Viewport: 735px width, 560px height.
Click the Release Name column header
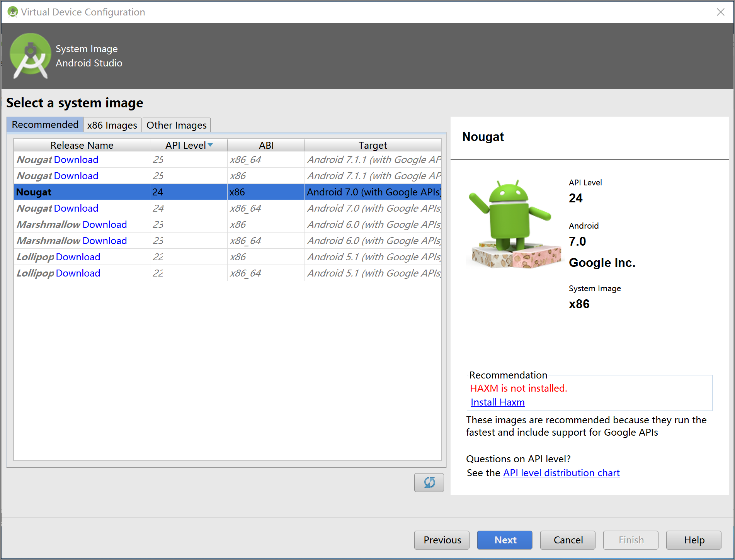(x=82, y=145)
